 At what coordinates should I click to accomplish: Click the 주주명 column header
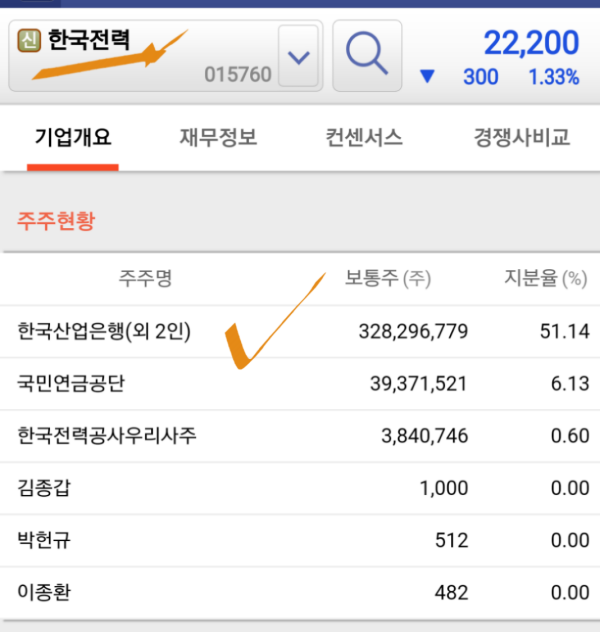[145, 278]
